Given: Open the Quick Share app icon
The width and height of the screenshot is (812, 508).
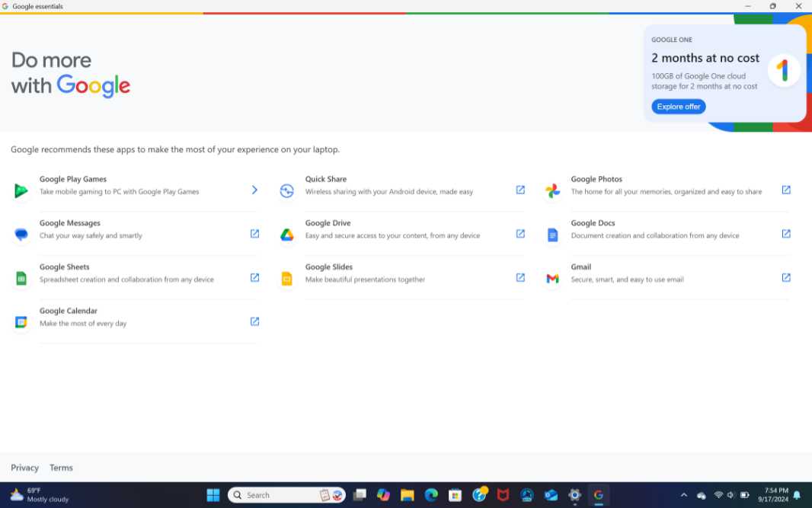Looking at the screenshot, I should [x=286, y=190].
